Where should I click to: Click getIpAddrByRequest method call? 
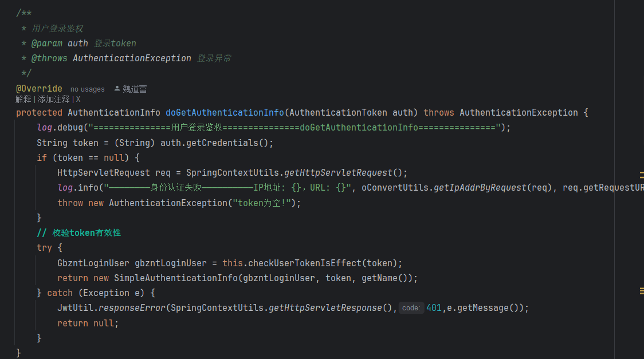[480, 187]
